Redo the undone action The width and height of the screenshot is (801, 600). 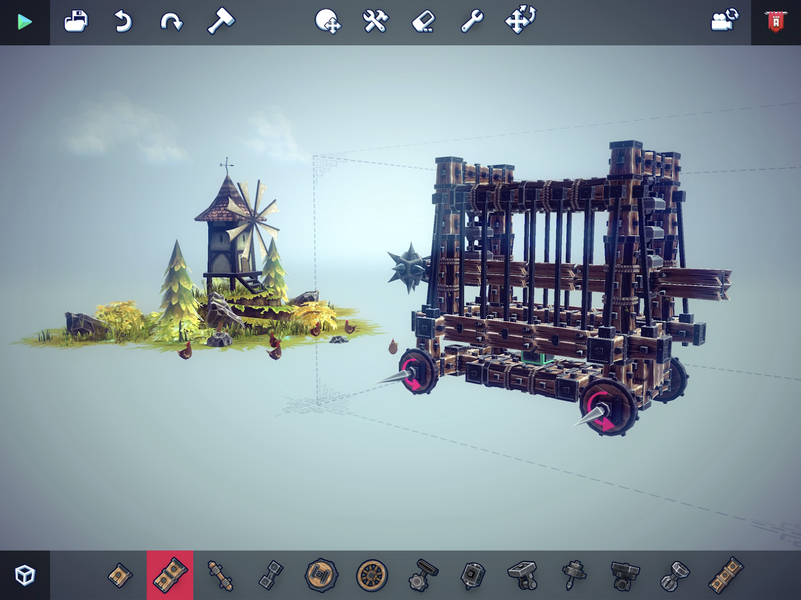pyautogui.click(x=172, y=19)
